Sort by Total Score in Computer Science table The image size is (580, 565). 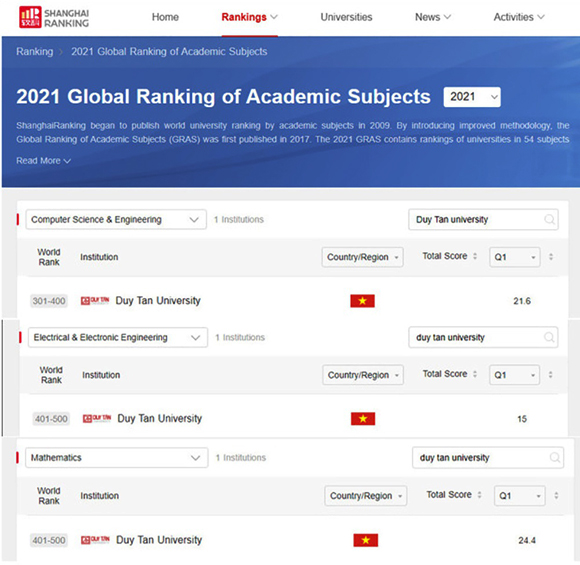pyautogui.click(x=475, y=256)
